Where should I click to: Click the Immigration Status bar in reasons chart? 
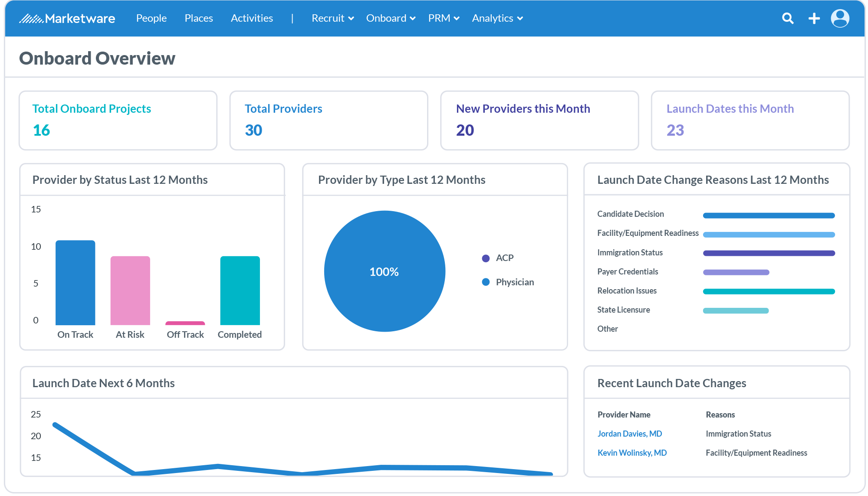769,252
